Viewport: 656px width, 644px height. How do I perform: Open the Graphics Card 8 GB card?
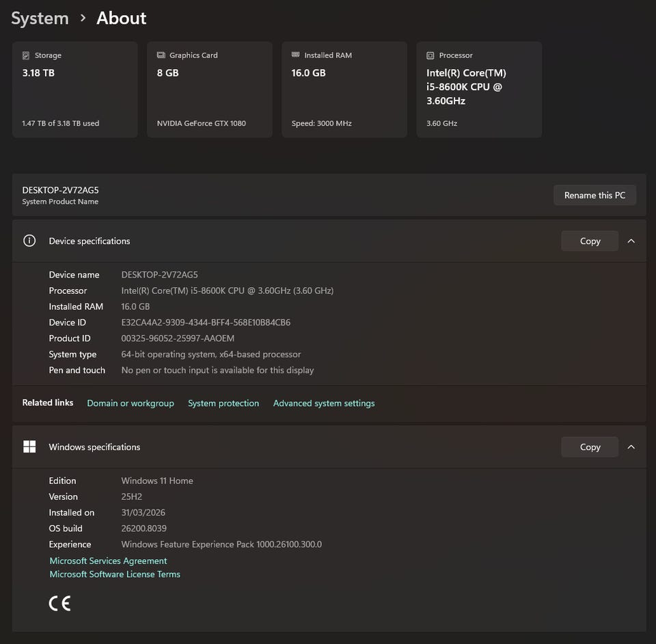pyautogui.click(x=210, y=89)
